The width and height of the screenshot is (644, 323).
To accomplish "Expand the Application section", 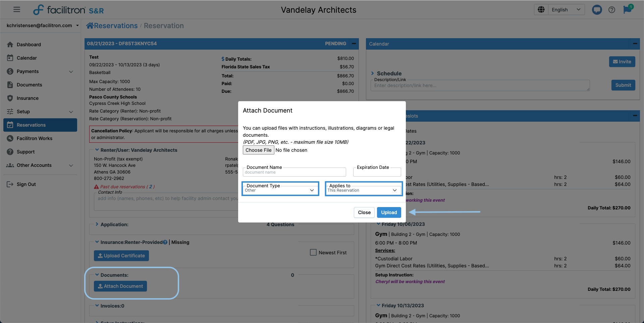I will 97,224.
